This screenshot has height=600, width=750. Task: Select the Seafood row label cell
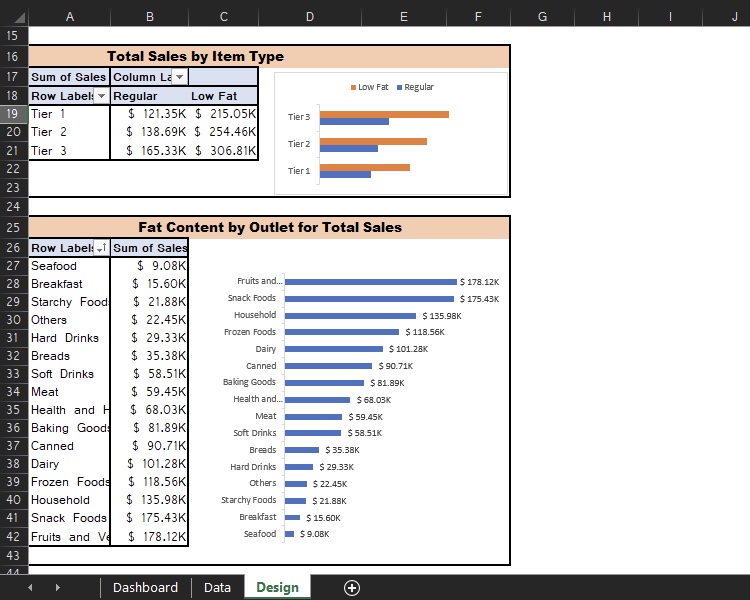pyautogui.click(x=69, y=266)
